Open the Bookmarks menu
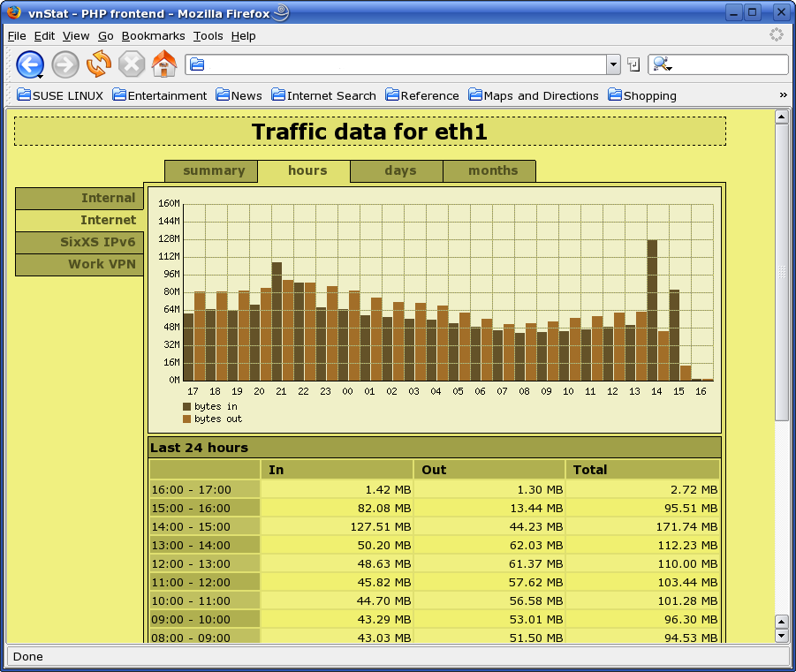The height and width of the screenshot is (672, 796). coord(153,35)
